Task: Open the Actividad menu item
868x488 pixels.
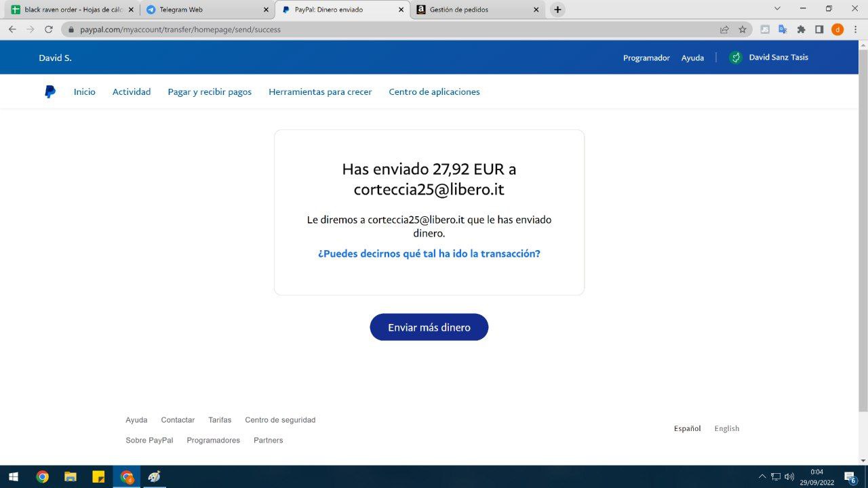Action: [x=132, y=92]
